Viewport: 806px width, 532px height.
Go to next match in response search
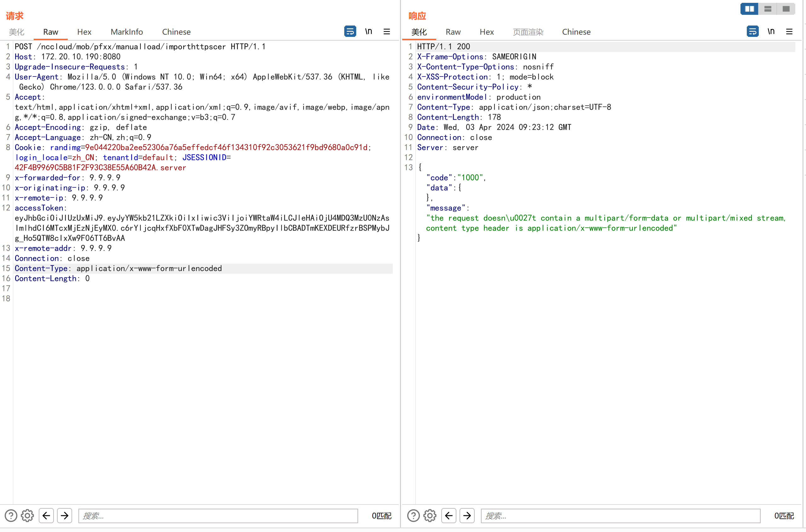(x=467, y=516)
